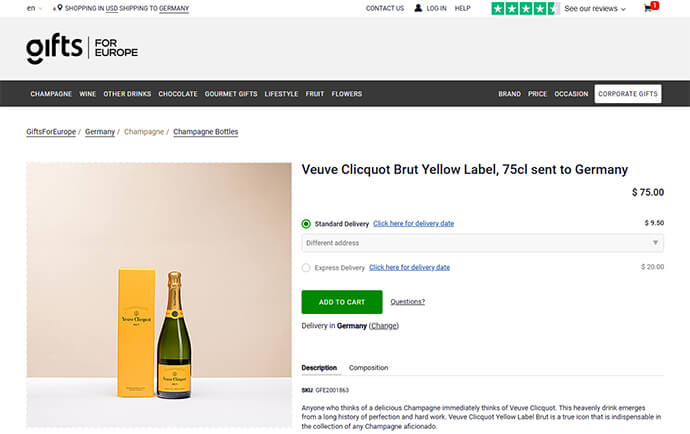Viewport: 690px width, 434px height.
Task: Open the Different address dropdown
Action: click(x=483, y=243)
